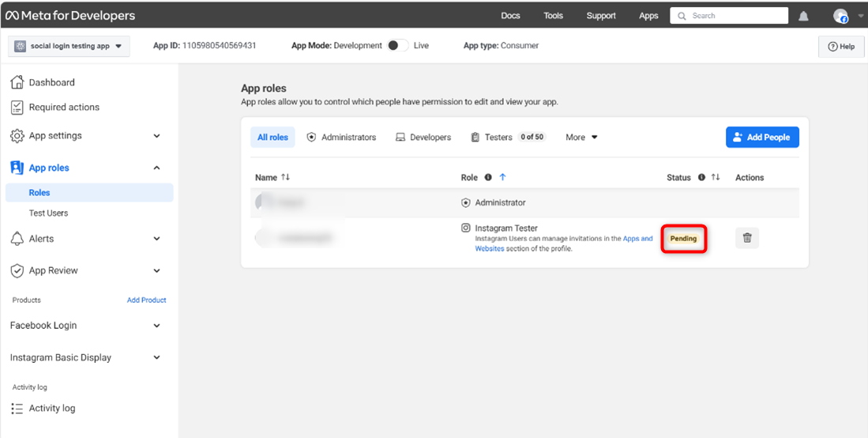The image size is (868, 438).
Task: Click the search magnifier icon
Action: (682, 16)
